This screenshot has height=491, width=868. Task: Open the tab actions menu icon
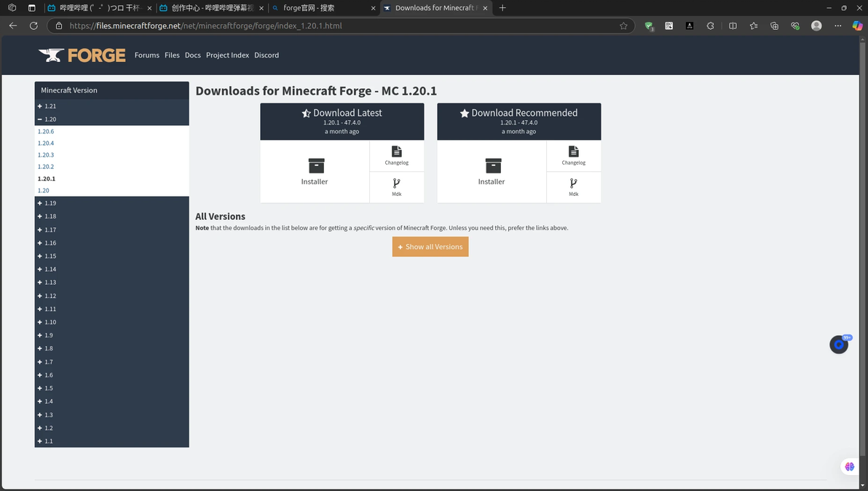pos(31,8)
